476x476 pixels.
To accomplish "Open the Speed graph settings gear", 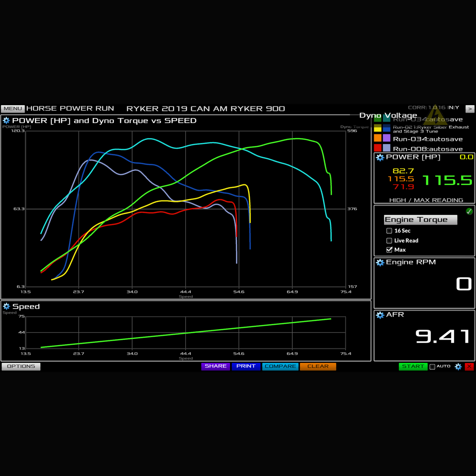I will coord(6,306).
